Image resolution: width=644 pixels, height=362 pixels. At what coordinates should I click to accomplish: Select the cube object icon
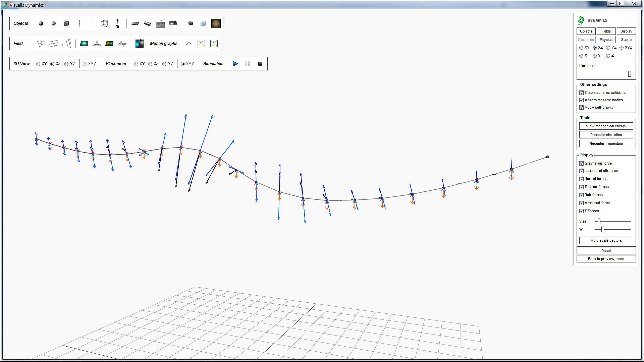[66, 23]
